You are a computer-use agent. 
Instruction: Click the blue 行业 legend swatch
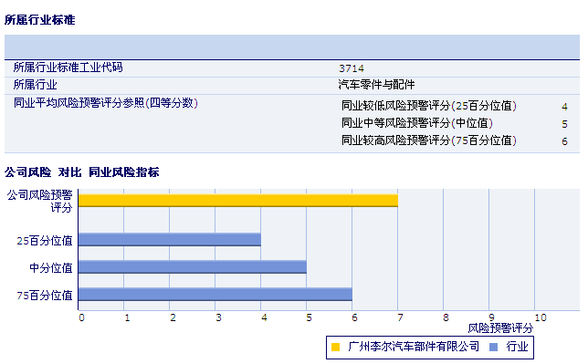click(493, 348)
